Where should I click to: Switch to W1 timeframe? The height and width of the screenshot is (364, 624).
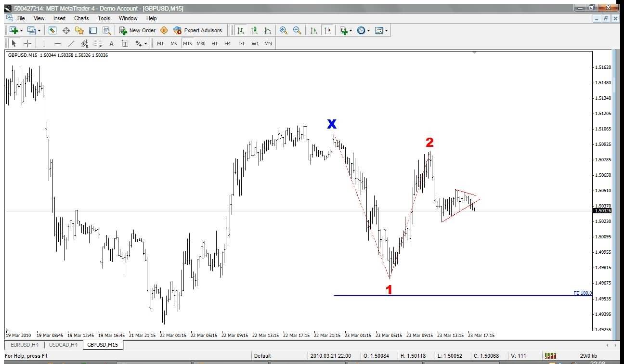point(255,43)
